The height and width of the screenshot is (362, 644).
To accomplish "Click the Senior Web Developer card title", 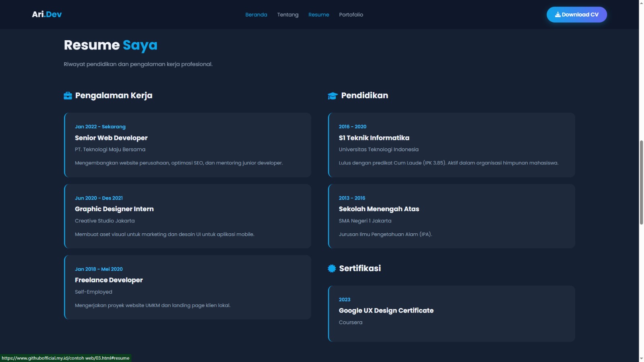I will coord(111,138).
